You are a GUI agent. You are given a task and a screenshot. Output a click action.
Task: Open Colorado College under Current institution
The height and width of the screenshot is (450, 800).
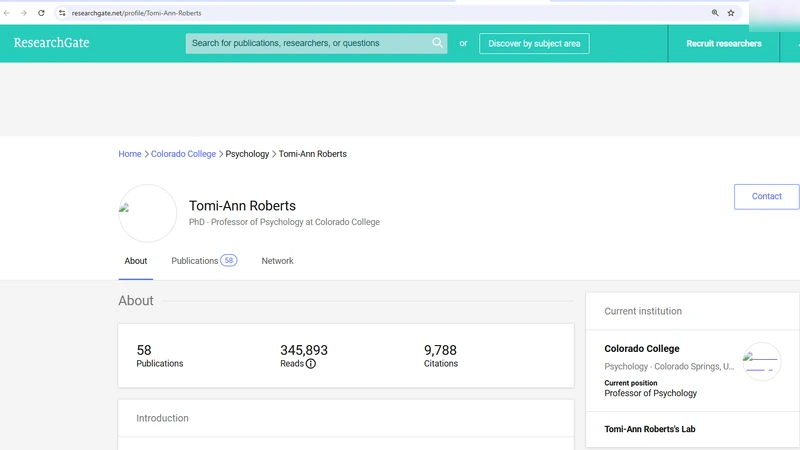(642, 348)
